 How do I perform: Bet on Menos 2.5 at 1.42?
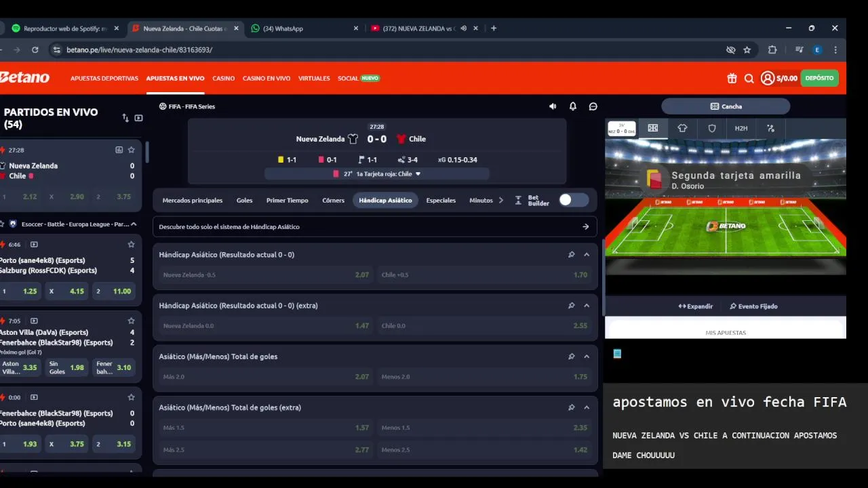(x=486, y=449)
